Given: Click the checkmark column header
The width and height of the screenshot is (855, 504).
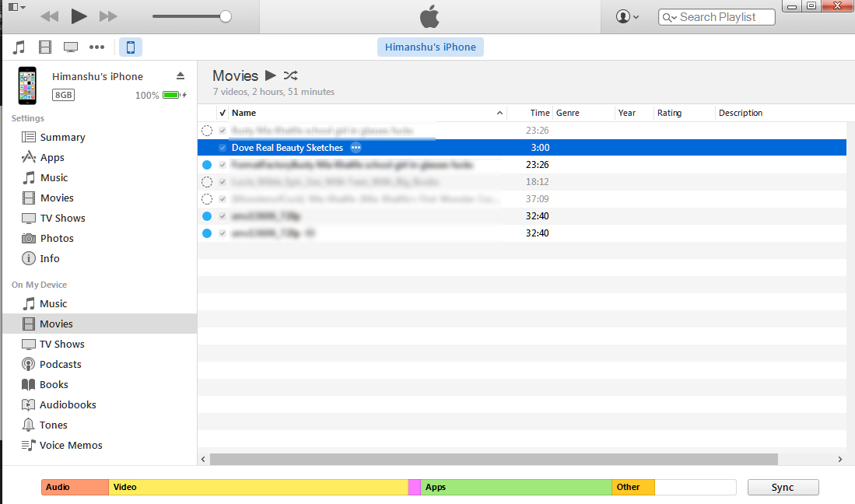Looking at the screenshot, I should pyautogui.click(x=223, y=113).
